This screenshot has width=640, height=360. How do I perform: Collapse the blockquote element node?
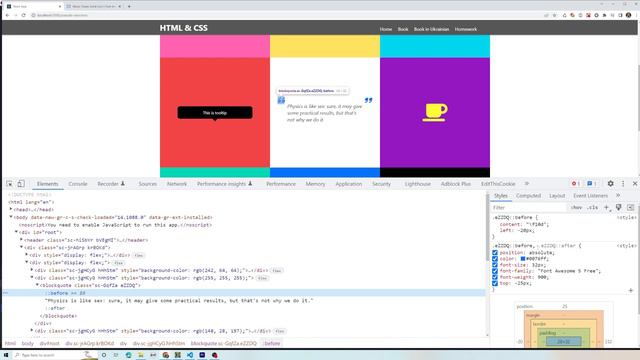point(37,285)
